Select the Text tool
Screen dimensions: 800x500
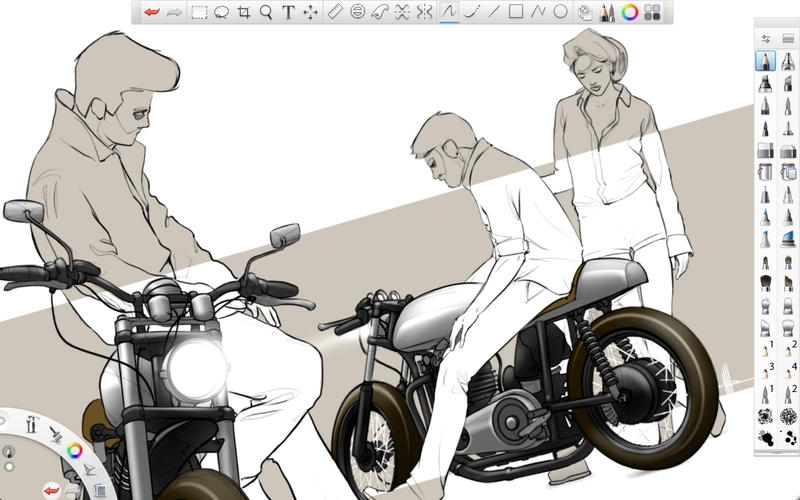[288, 12]
